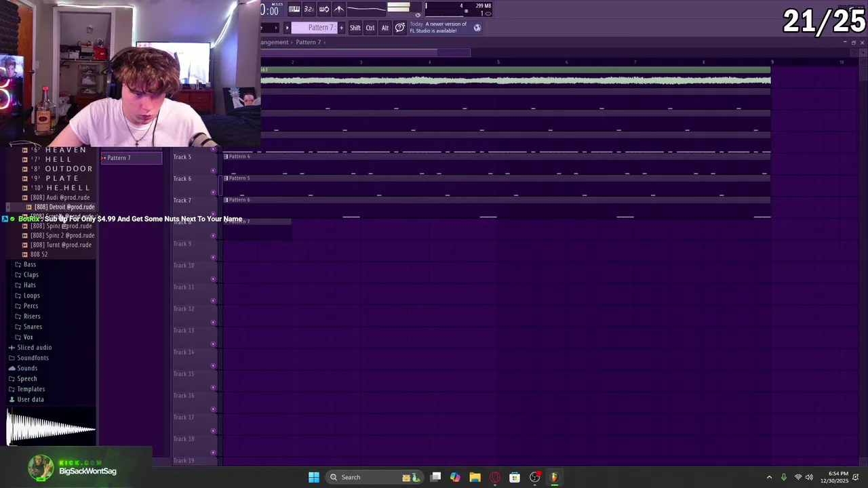Mute Track 12 with its purple dot

tap(214, 323)
